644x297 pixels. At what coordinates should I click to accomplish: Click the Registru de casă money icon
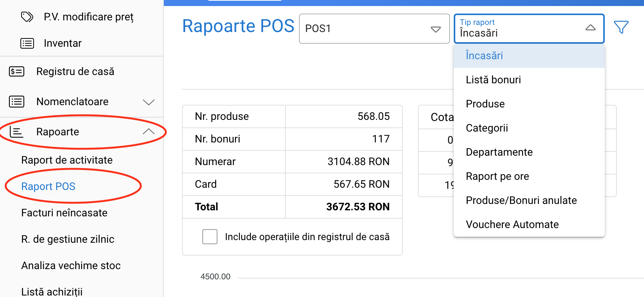(17, 72)
